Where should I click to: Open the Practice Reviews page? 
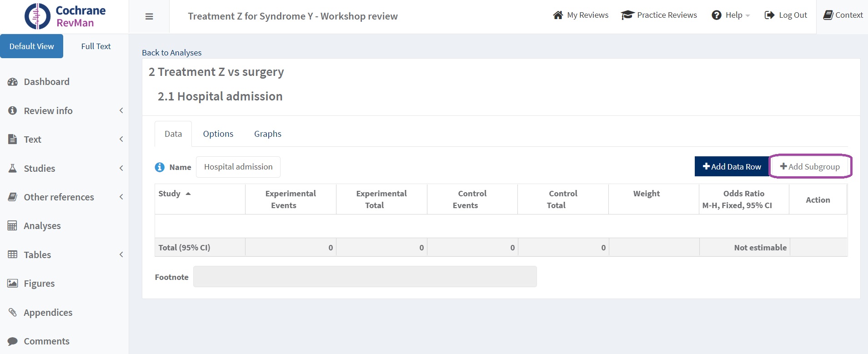[659, 15]
